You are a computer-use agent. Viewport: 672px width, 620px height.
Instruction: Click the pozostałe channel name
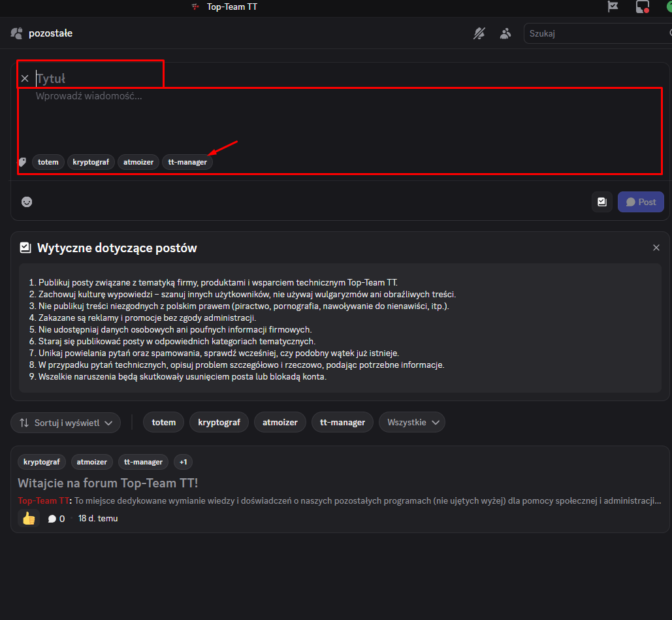50,33
